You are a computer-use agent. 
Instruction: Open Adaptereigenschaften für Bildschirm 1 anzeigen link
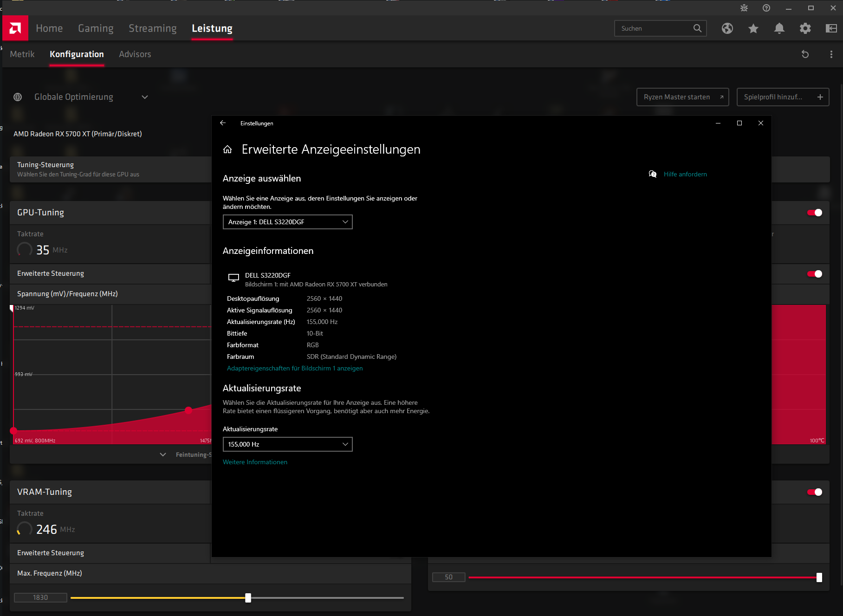tap(295, 368)
